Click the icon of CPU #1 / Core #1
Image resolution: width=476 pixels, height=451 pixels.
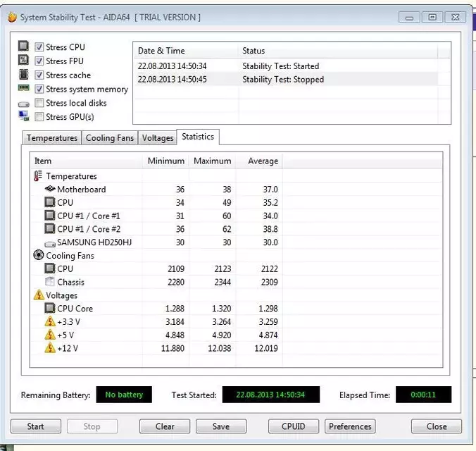coord(50,216)
